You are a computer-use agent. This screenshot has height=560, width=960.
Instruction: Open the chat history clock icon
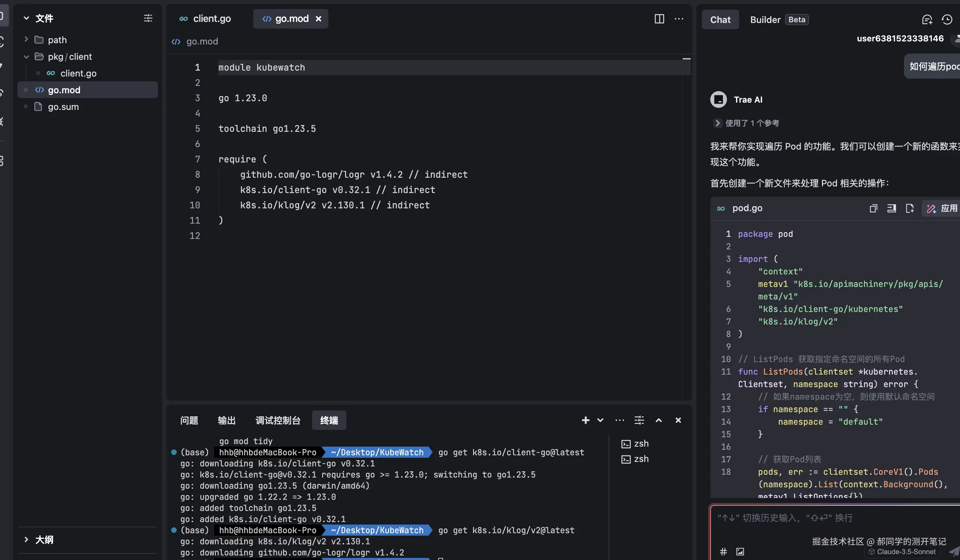point(947,19)
